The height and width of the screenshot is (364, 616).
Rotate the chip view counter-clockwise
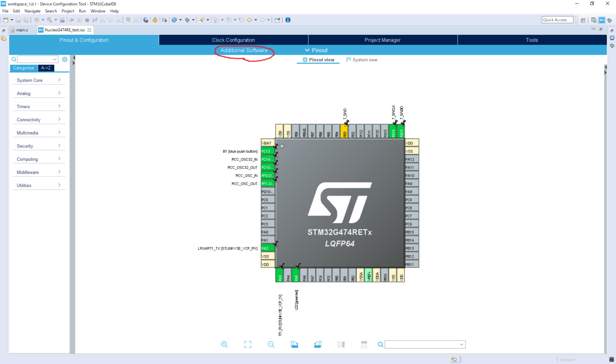point(318,344)
